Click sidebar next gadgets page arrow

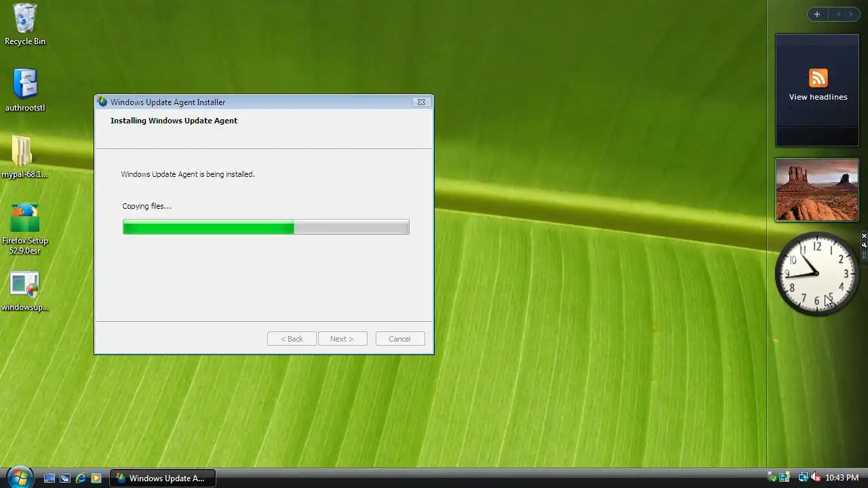coord(852,14)
